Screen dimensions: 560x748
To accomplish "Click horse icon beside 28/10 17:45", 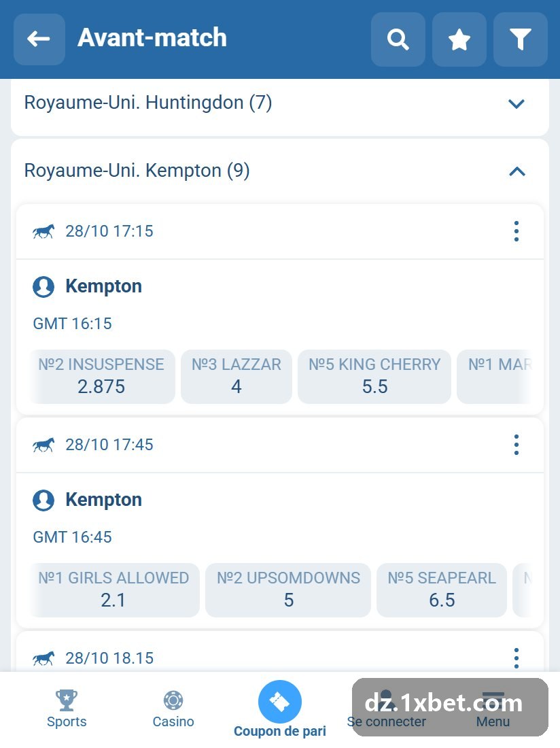I will (43, 445).
